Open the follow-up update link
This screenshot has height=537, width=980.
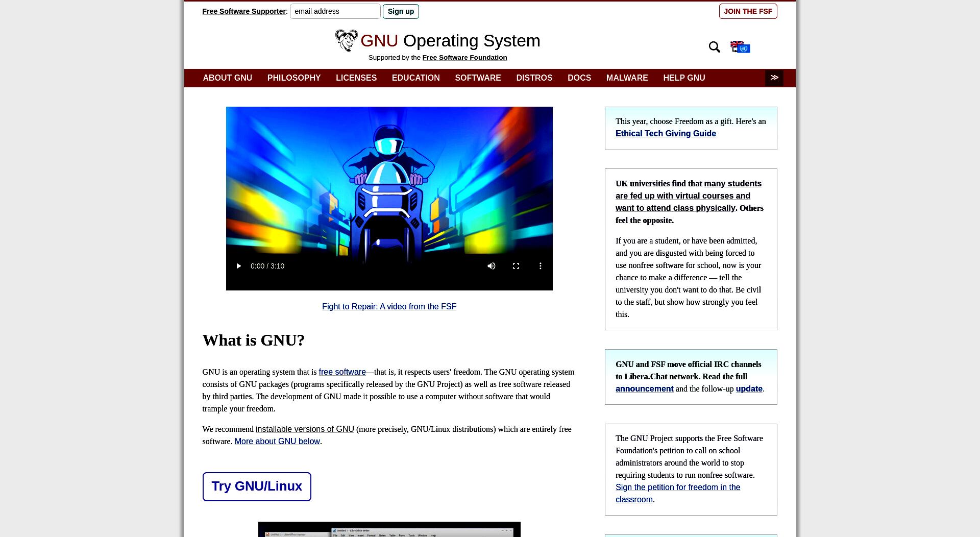(x=749, y=389)
